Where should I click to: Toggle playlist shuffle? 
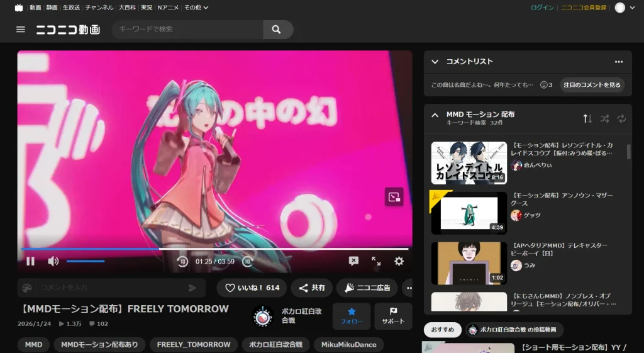click(x=604, y=119)
